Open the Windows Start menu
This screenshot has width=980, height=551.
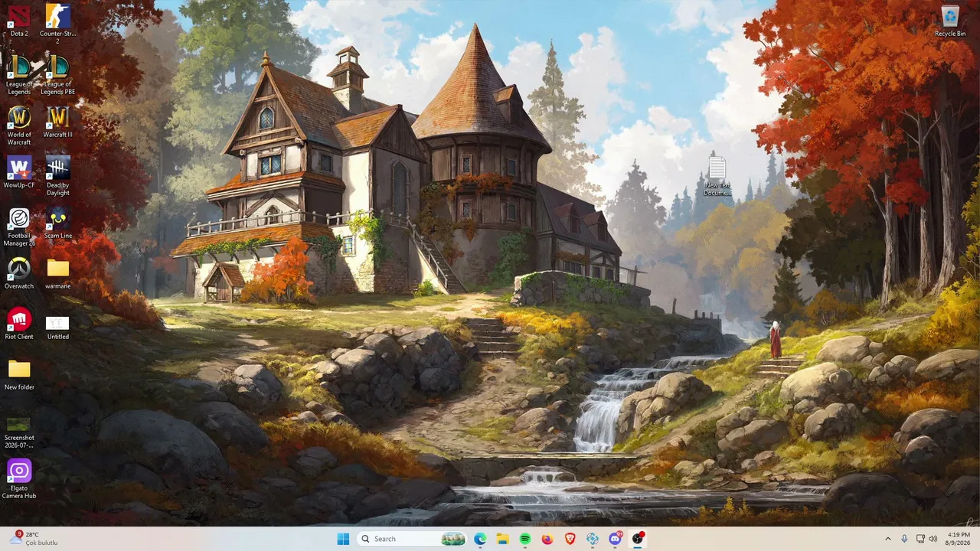tap(343, 539)
